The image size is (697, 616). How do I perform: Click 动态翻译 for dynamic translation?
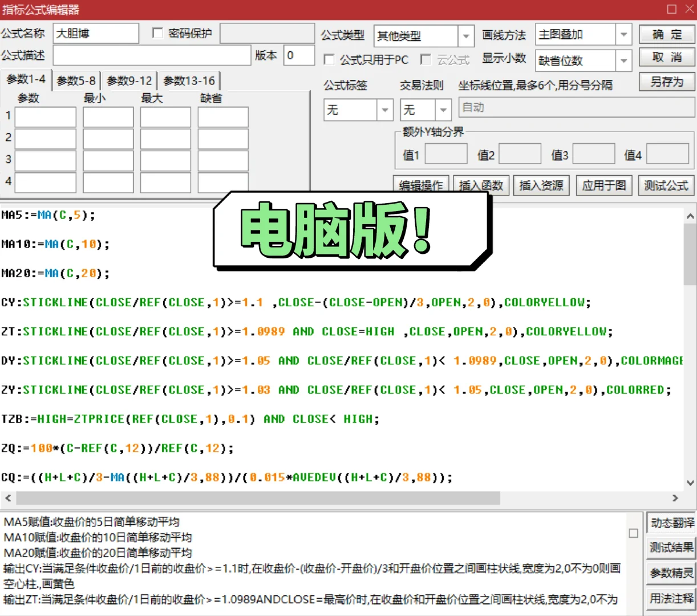[x=671, y=524]
